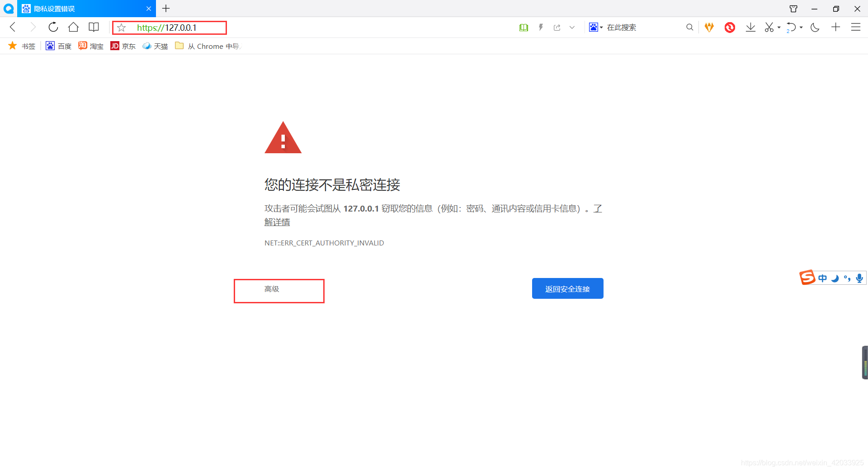Toggle Sogou dark mode moon icon

coord(835,278)
